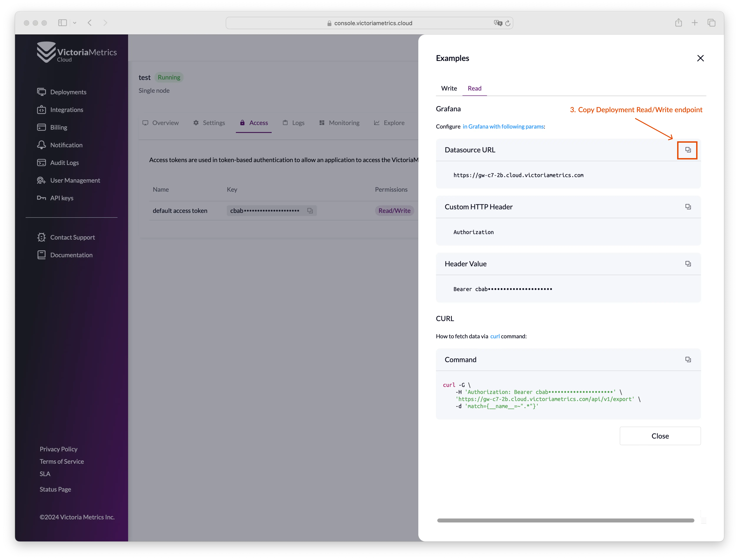The width and height of the screenshot is (739, 560).
Task: Open the Status Page link
Action: (56, 489)
